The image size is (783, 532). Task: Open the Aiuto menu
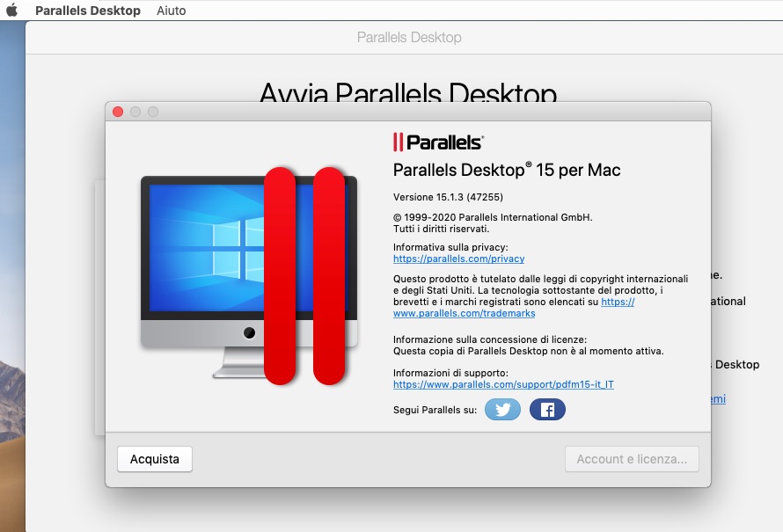172,11
